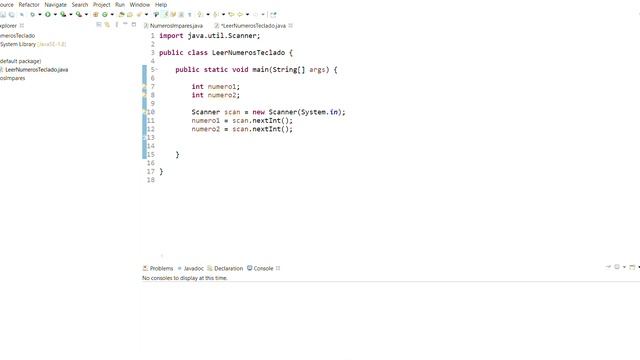Close the Console view tab
Viewport: 640px width, 360px height.
(x=278, y=268)
